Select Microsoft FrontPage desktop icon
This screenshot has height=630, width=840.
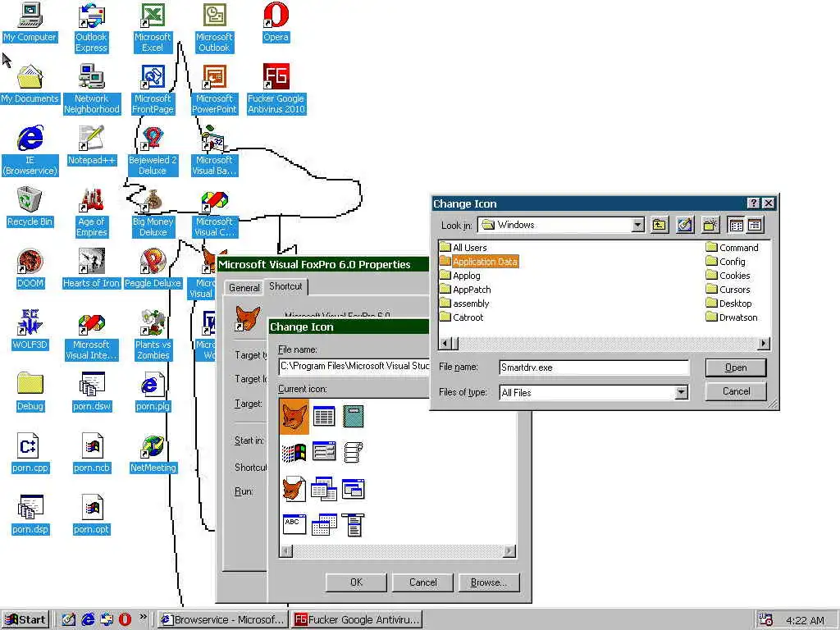[153, 89]
